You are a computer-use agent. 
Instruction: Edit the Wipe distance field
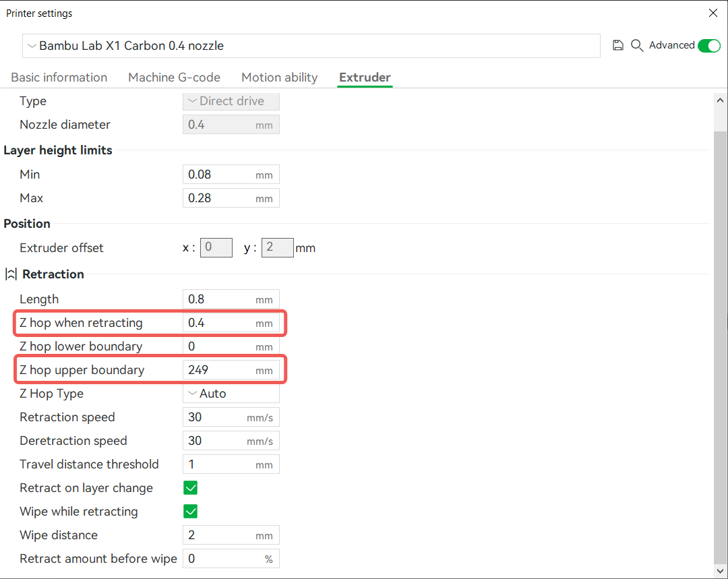231,535
